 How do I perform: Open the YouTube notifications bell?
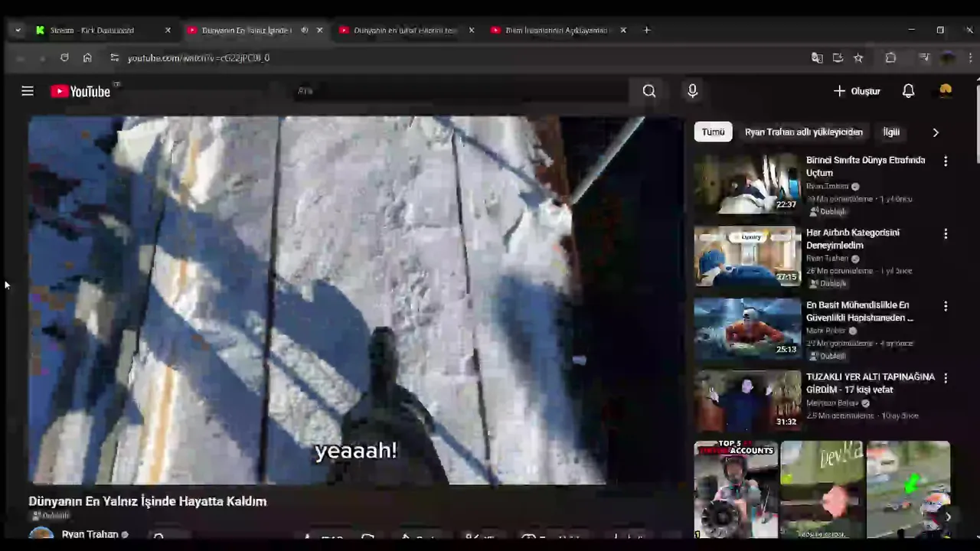click(x=908, y=91)
